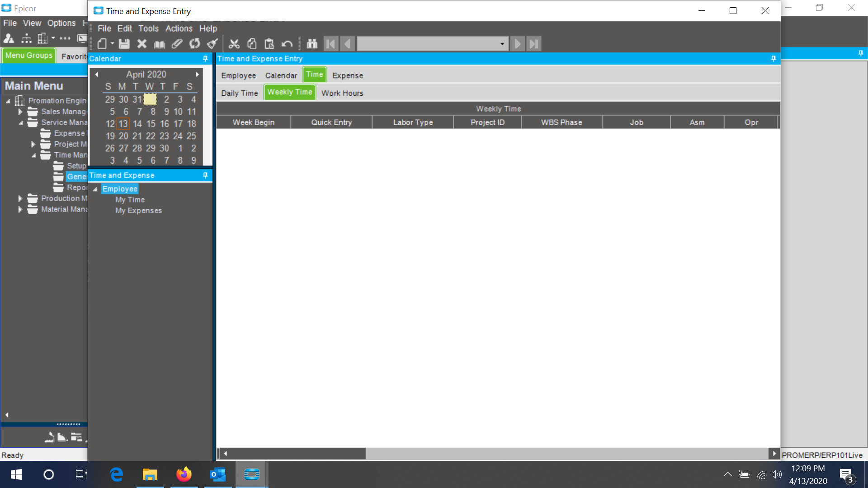
Task: Switch to the Work Hours tab
Action: tap(342, 93)
